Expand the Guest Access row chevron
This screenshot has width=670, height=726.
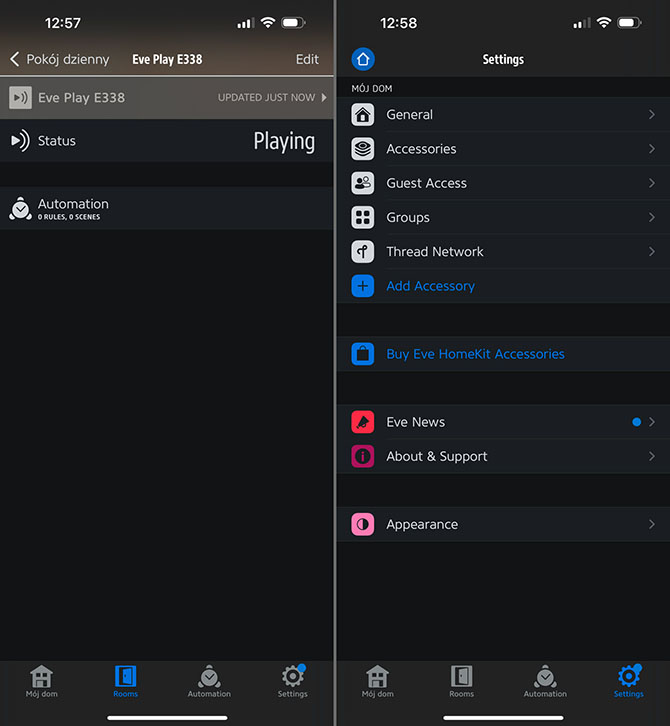click(652, 183)
